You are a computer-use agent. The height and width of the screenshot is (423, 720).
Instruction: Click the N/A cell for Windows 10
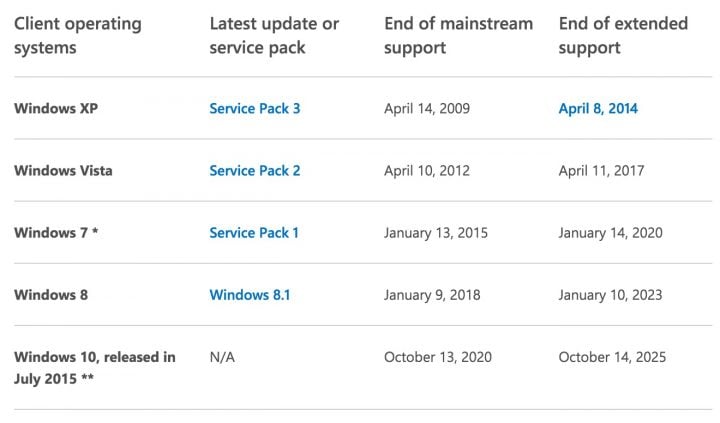pyautogui.click(x=222, y=357)
